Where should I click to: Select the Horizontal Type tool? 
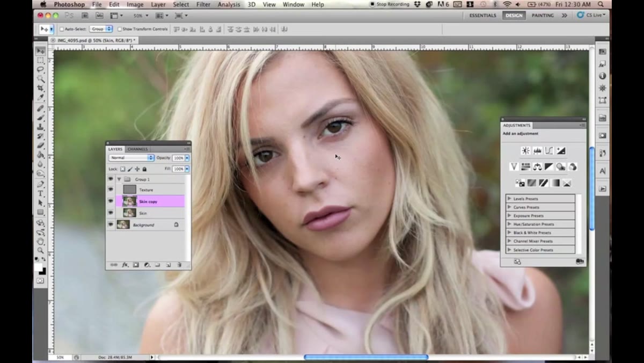point(41,193)
